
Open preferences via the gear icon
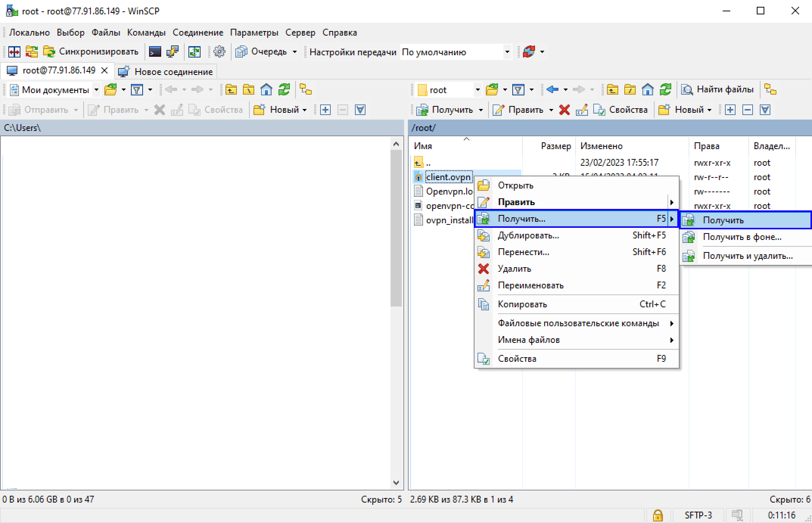coord(219,52)
